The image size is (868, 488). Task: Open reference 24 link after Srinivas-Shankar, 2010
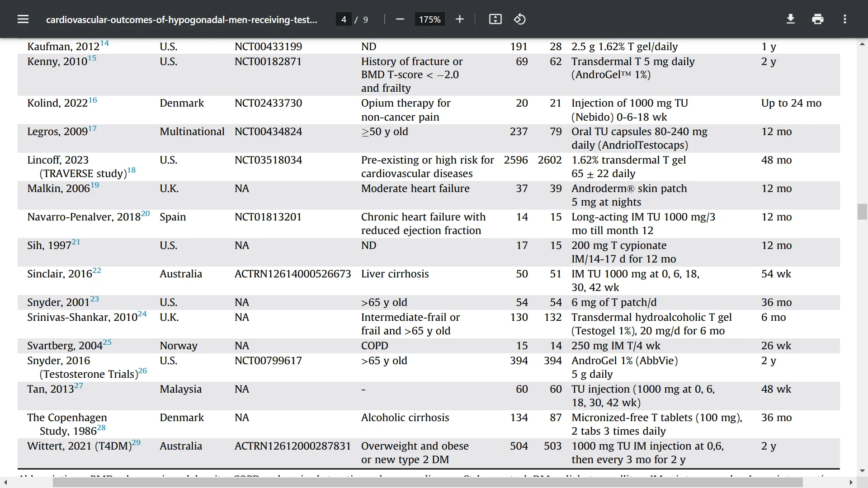pyautogui.click(x=142, y=314)
